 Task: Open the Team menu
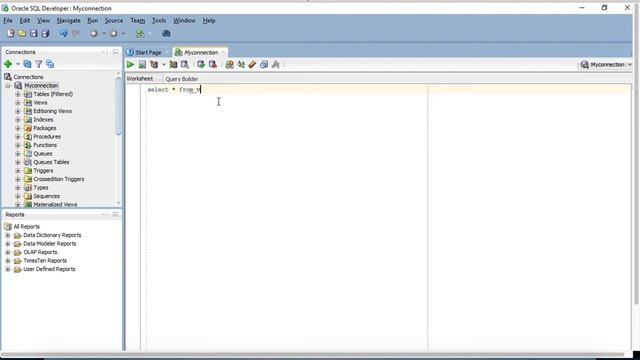tap(138, 20)
